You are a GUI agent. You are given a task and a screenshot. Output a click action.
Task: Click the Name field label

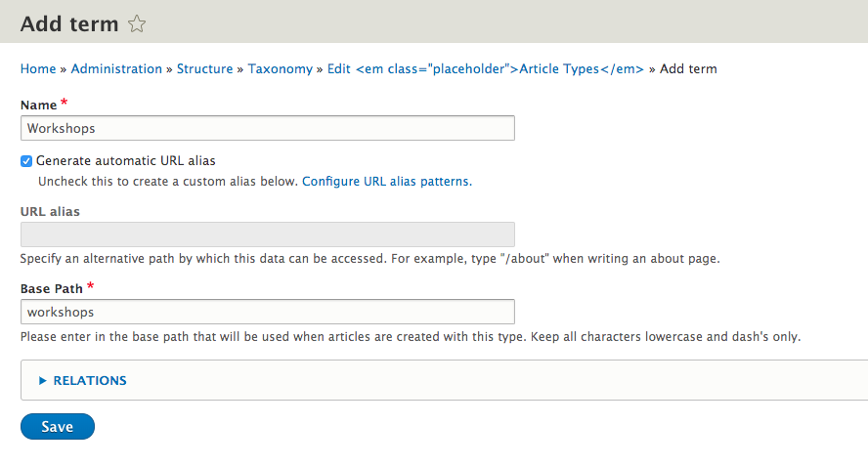(x=38, y=105)
